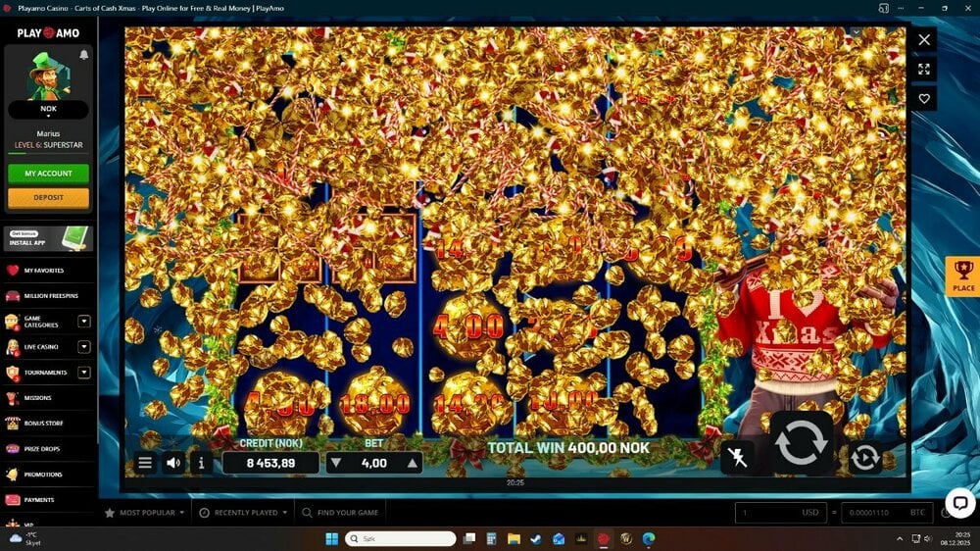Click the spin button in the slot game
This screenshot has height=551, width=980.
(801, 443)
